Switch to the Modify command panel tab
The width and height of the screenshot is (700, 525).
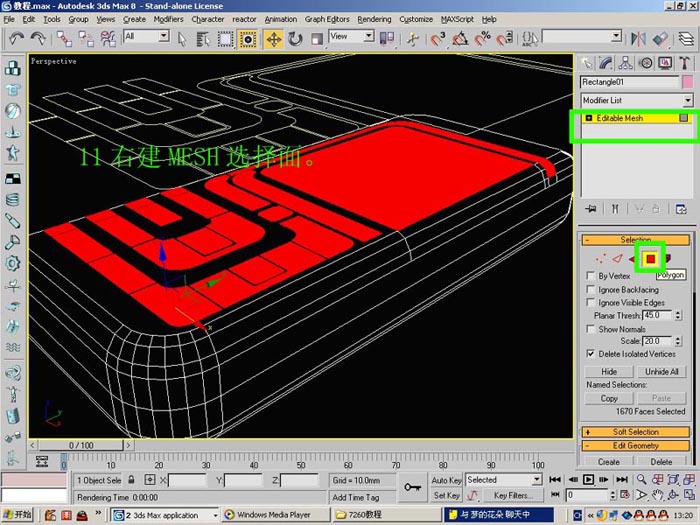[606, 63]
